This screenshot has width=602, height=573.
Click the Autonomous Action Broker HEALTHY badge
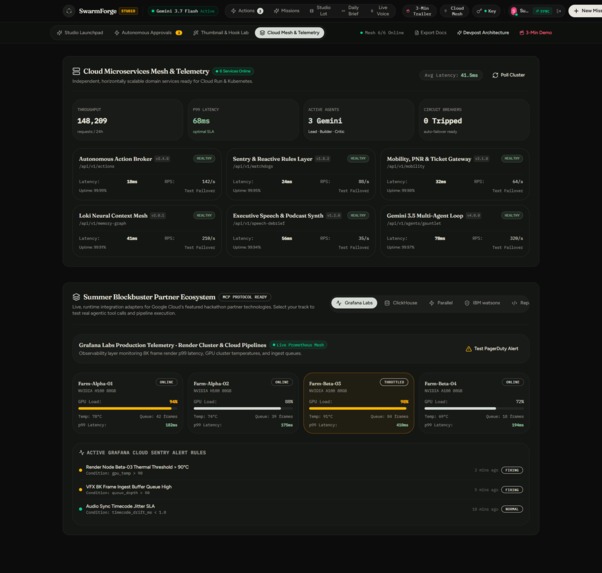[x=204, y=159]
